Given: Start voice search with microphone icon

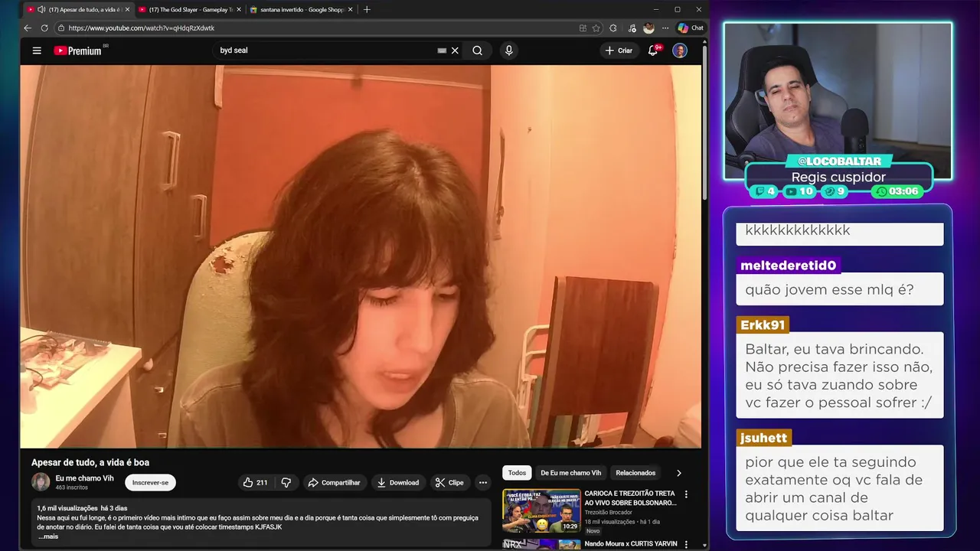Looking at the screenshot, I should (508, 51).
